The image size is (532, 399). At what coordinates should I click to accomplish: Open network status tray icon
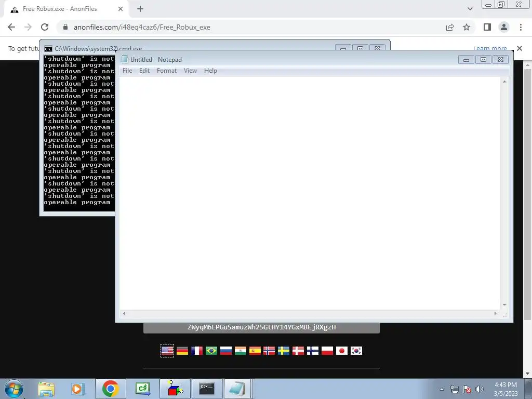454,389
